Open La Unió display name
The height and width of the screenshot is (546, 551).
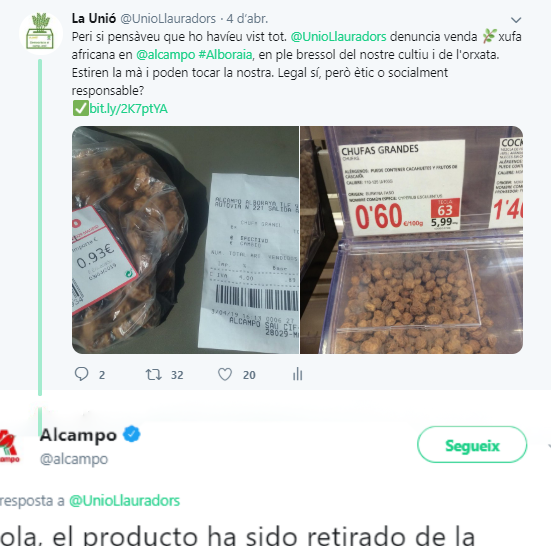(x=94, y=18)
